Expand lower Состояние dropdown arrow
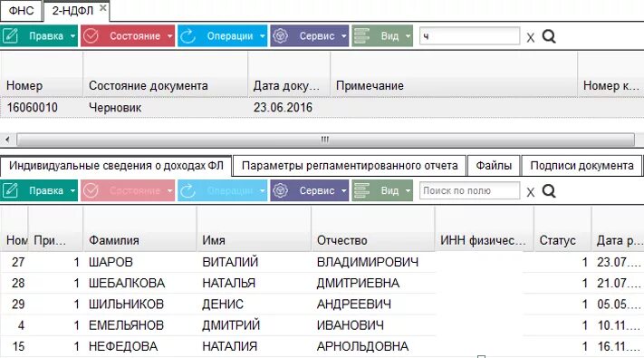 (x=170, y=190)
